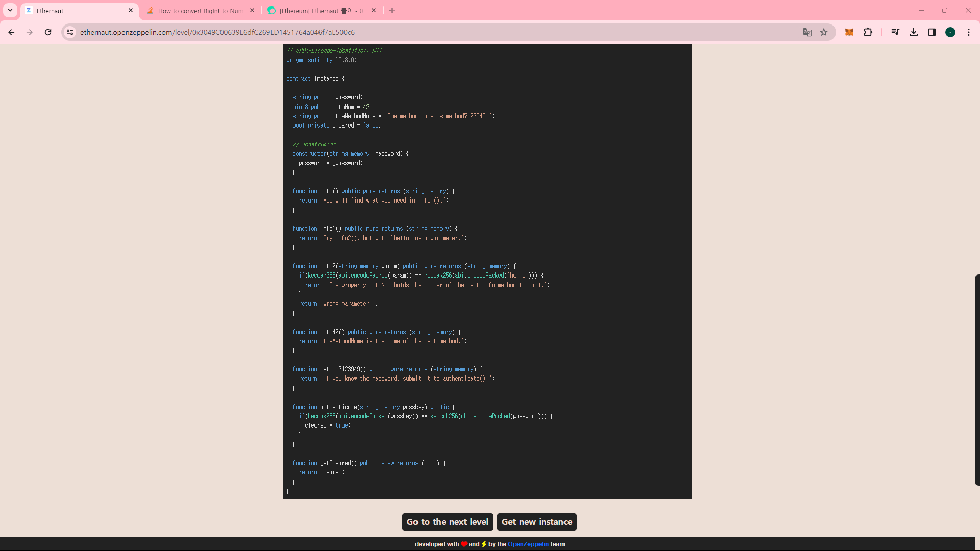
Task: Click the theMethodName declaration line
Action: [x=394, y=116]
